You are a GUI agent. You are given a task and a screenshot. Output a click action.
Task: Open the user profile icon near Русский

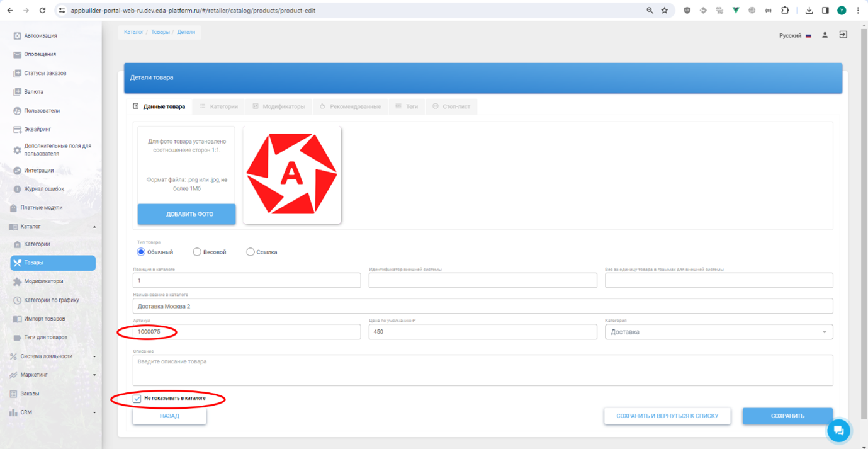click(x=825, y=35)
